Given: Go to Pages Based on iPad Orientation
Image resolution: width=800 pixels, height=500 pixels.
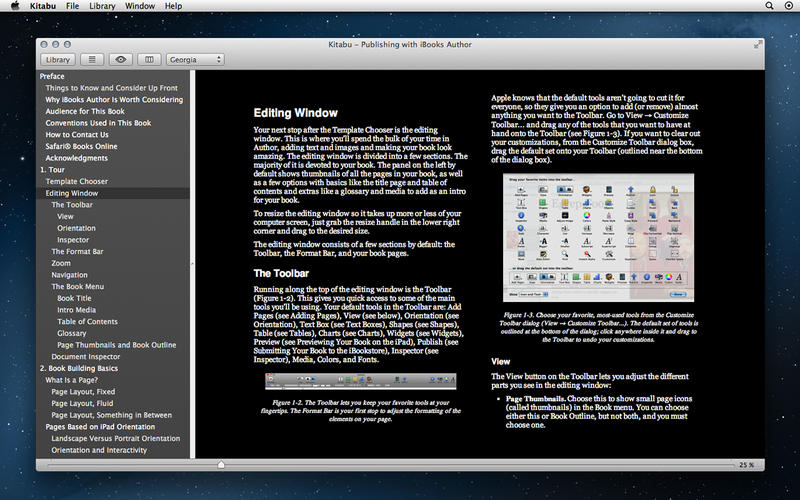Looking at the screenshot, I should coord(100,427).
